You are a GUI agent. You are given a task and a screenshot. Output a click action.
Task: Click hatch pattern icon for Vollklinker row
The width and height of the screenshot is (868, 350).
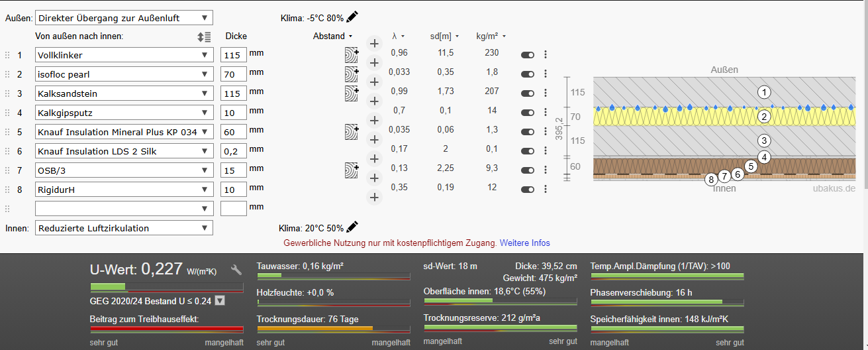[x=351, y=55]
